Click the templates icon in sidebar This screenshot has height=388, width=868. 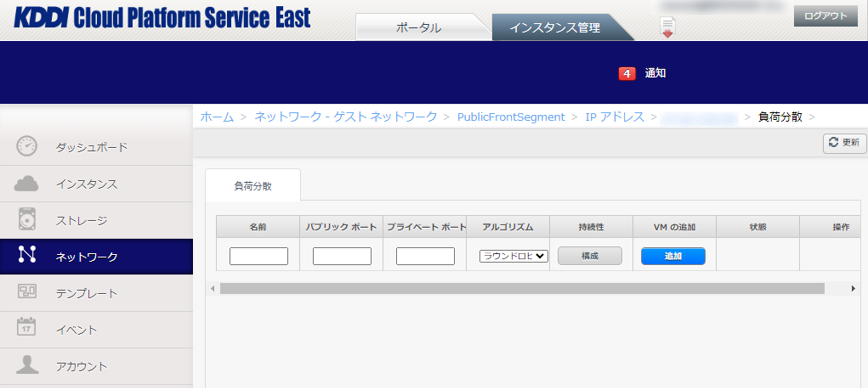(x=27, y=292)
